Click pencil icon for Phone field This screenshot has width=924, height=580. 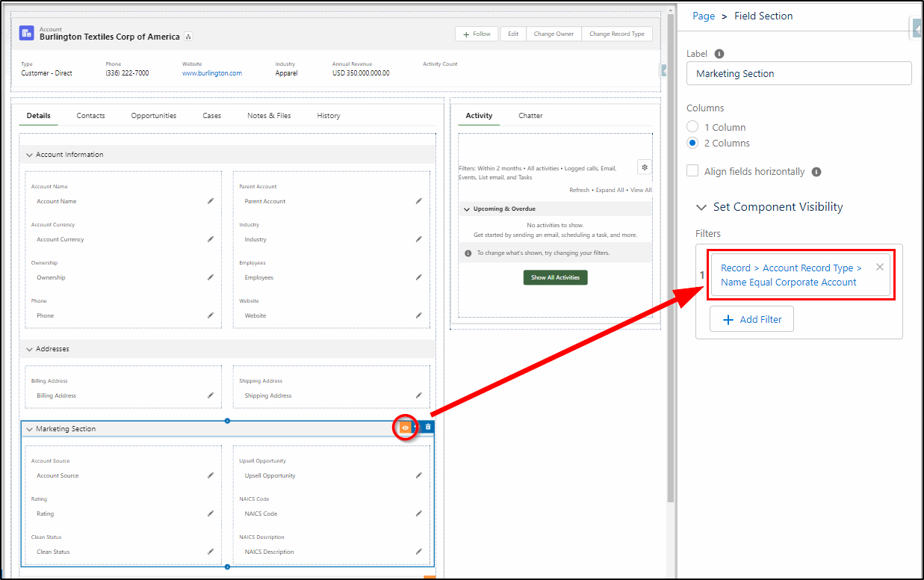click(x=211, y=315)
